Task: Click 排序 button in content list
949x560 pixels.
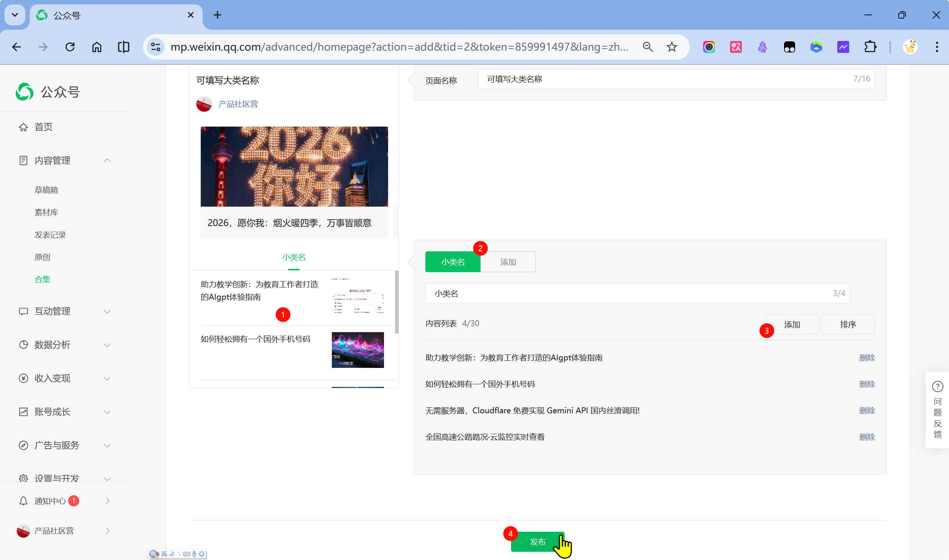Action: click(847, 325)
